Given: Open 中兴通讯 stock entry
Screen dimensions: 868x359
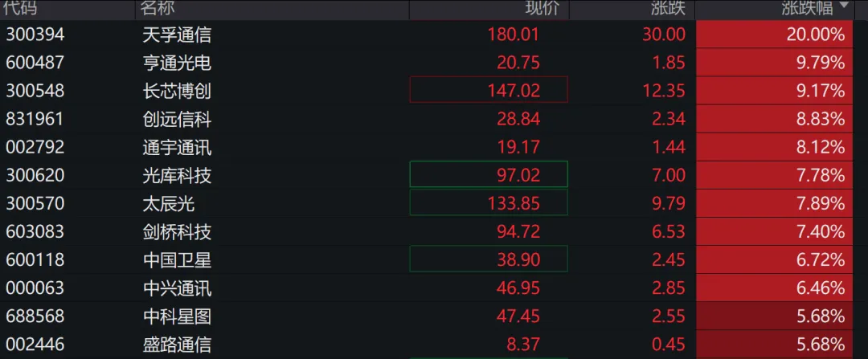Looking at the screenshot, I should (177, 288).
